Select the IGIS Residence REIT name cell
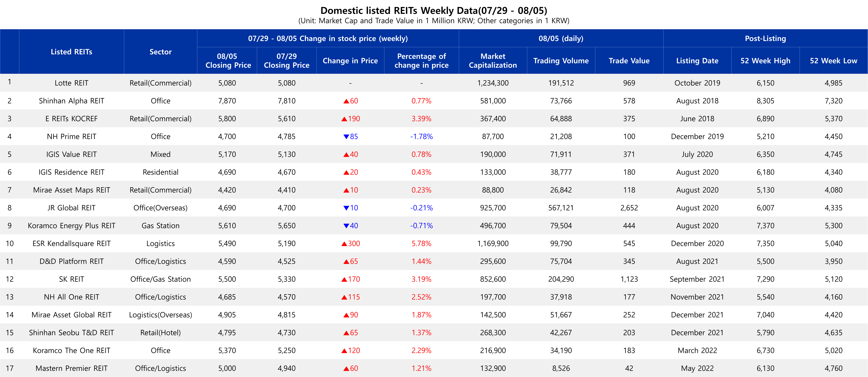868x377 pixels. 71,172
